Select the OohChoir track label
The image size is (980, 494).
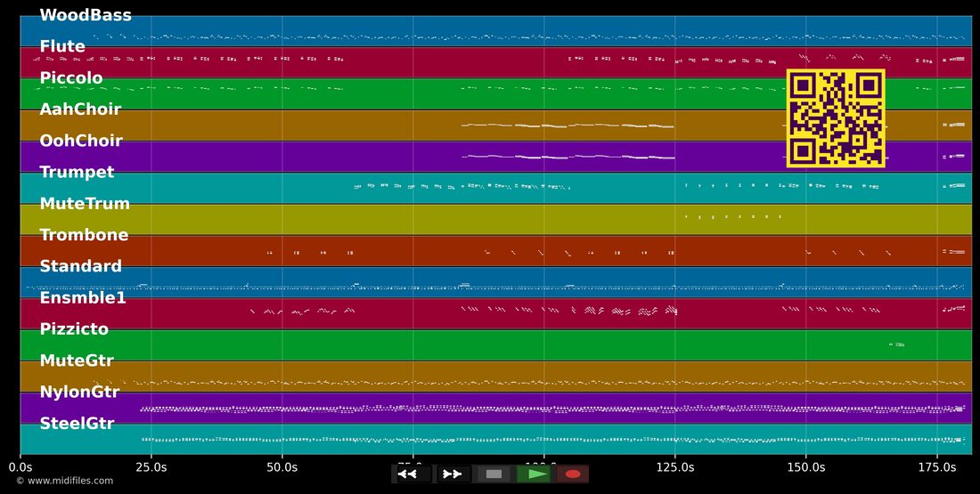[x=81, y=141]
